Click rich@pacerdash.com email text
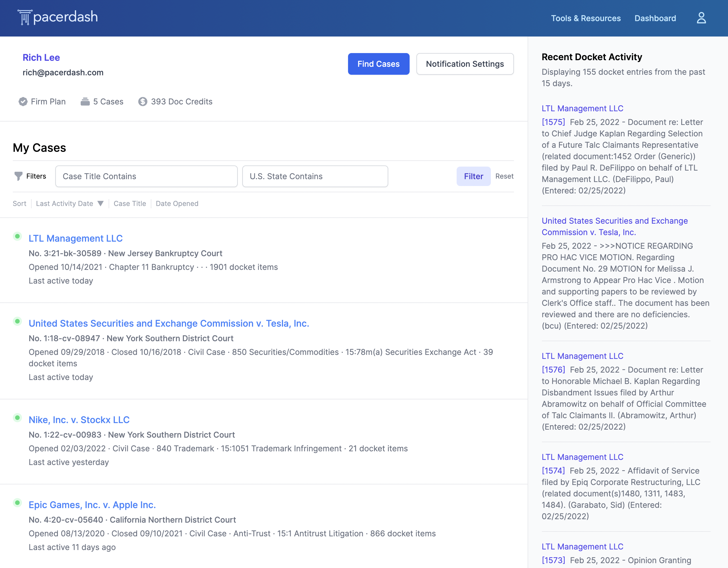Image resolution: width=728 pixels, height=568 pixels. 63,72
